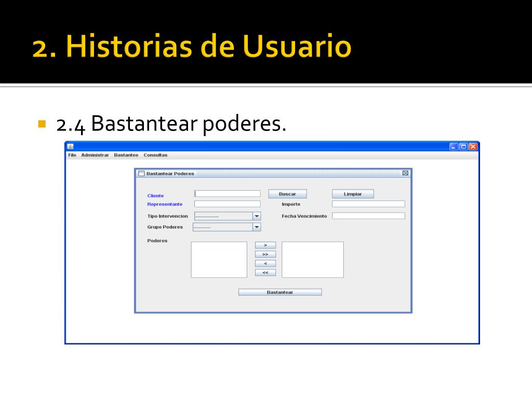Open the Administrar menu
532x399 pixels.
point(95,155)
